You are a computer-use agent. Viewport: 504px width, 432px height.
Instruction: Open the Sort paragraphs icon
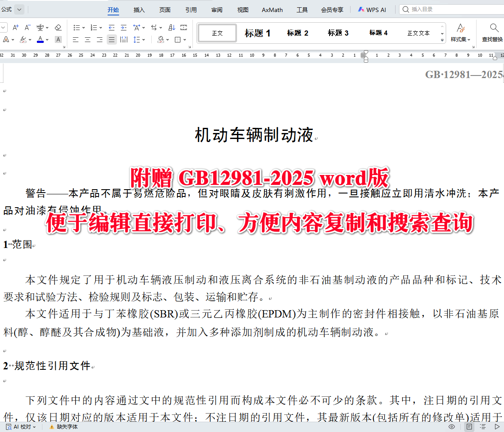171,27
